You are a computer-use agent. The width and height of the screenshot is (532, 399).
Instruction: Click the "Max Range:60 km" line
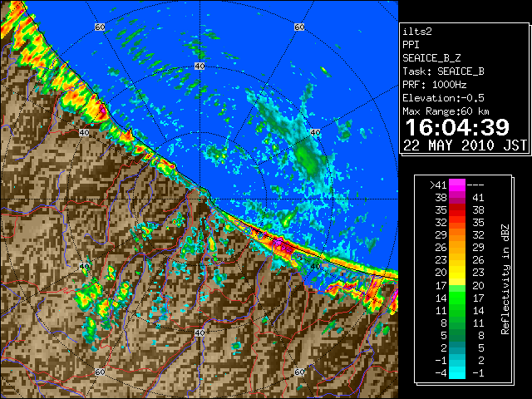click(446, 111)
